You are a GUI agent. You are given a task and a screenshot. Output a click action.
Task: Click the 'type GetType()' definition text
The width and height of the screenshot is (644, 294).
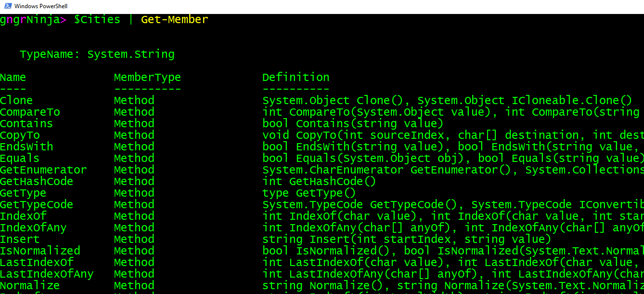click(x=309, y=193)
